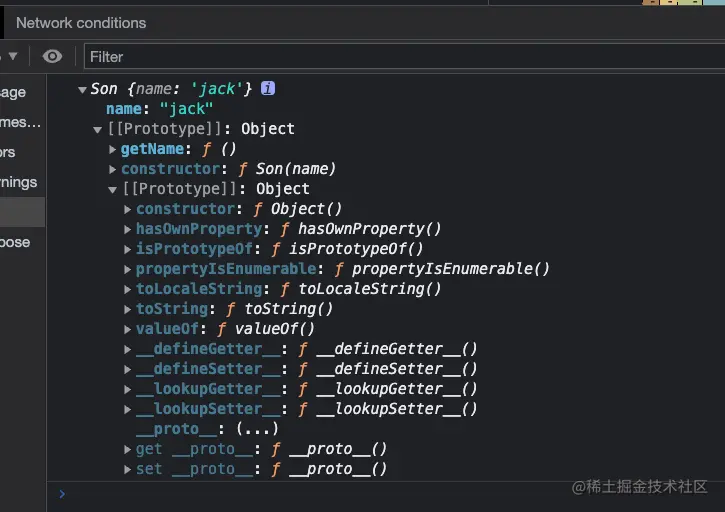Click the toLocaleString() function value
The image size is (725, 512).
tap(369, 289)
